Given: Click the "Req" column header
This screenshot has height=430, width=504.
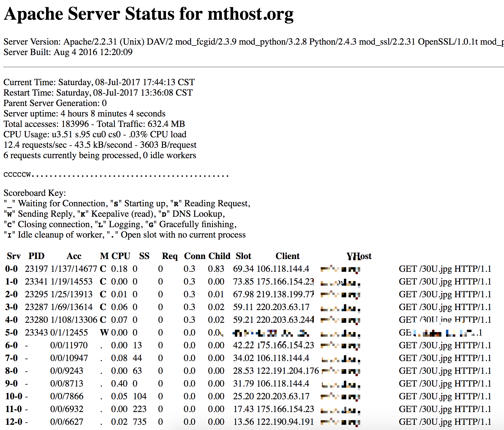Looking at the screenshot, I should 170,256.
